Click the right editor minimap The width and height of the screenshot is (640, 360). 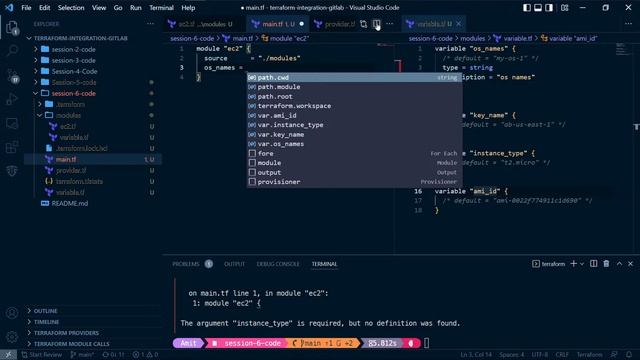point(624,49)
